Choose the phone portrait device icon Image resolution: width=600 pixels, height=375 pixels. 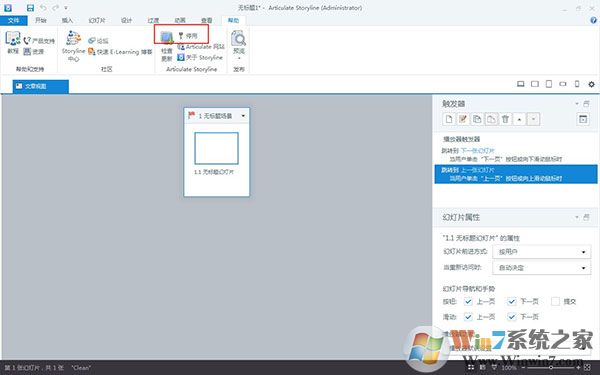tap(577, 84)
